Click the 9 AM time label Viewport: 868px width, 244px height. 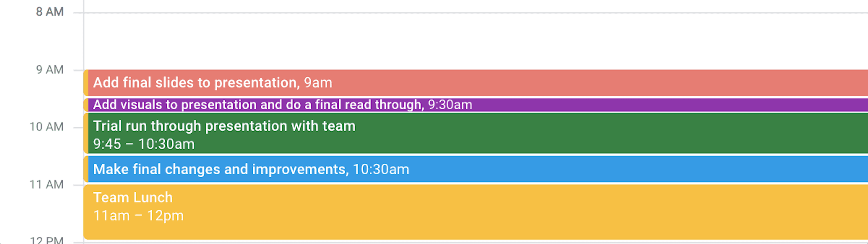[50, 70]
